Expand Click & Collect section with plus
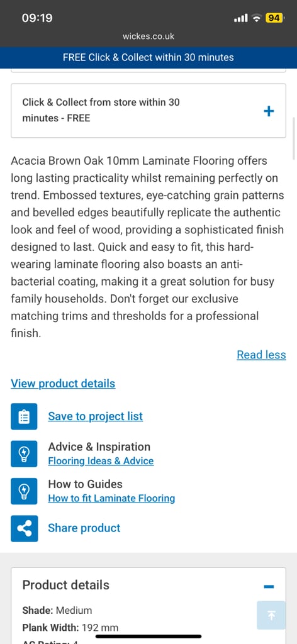 [x=269, y=111]
